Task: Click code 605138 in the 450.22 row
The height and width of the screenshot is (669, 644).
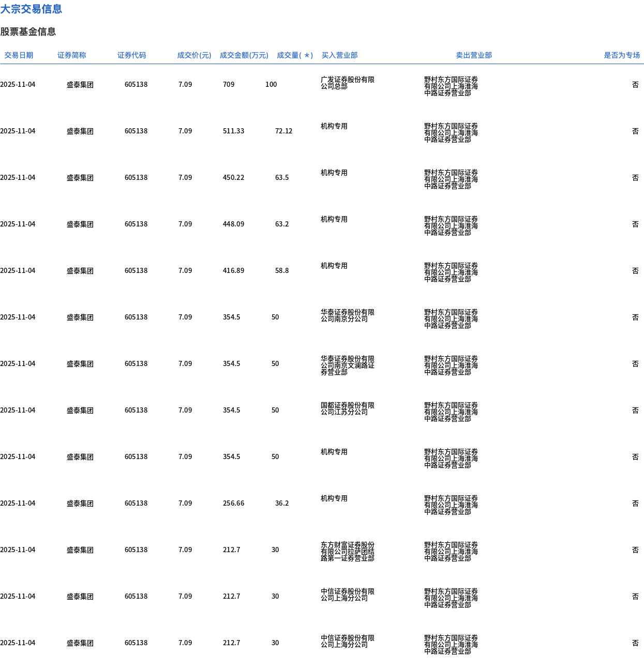Action: (136, 178)
